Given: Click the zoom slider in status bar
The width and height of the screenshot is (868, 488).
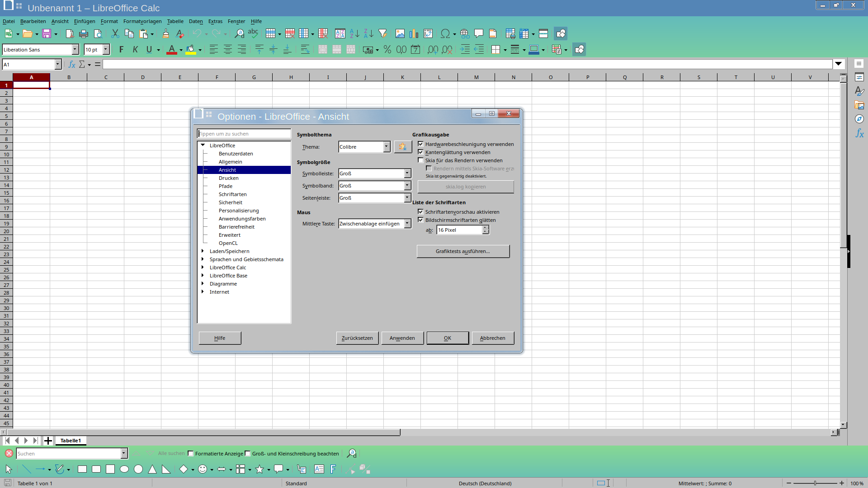Looking at the screenshot, I should (x=815, y=483).
